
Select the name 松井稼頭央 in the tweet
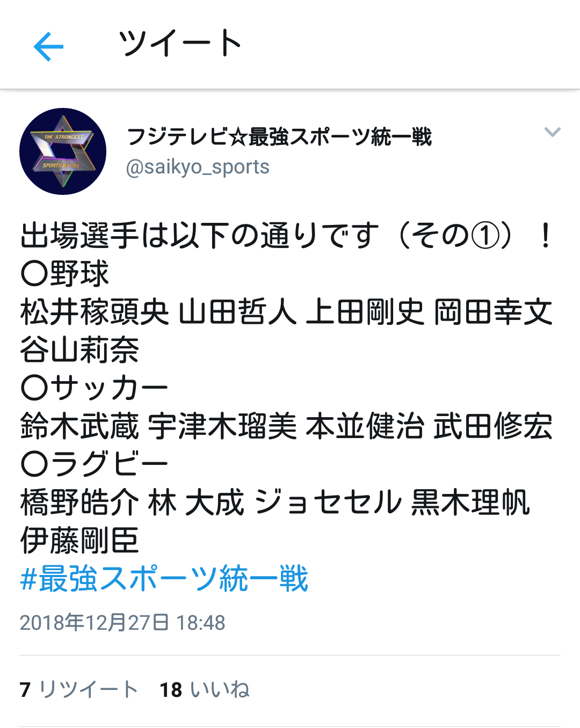coord(95,312)
